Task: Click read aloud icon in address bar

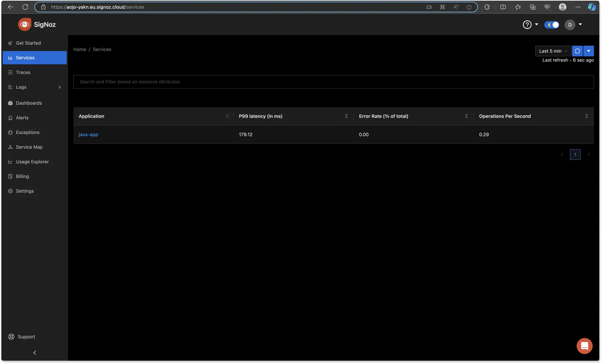Action: 456,7
